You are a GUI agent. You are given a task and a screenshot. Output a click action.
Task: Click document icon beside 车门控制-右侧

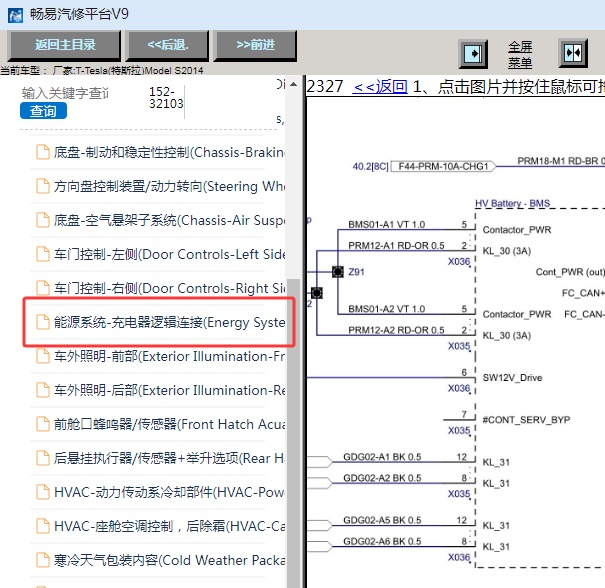(43, 288)
